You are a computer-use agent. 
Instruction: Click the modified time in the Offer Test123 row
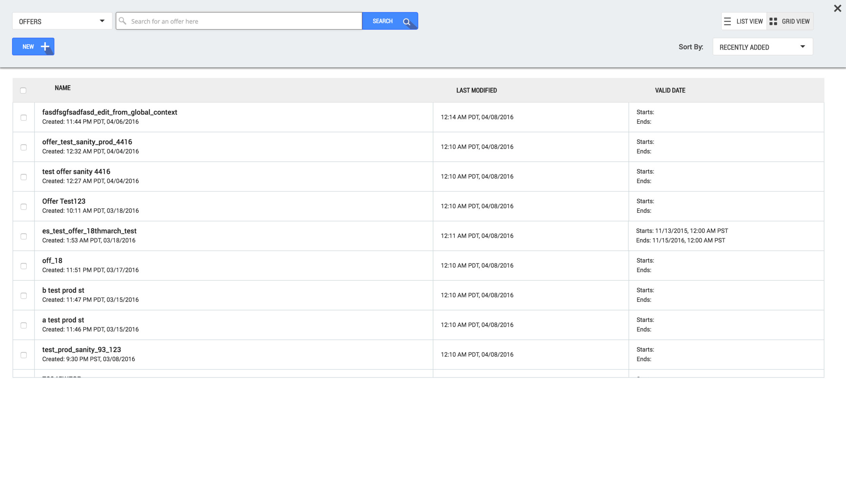pos(477,206)
